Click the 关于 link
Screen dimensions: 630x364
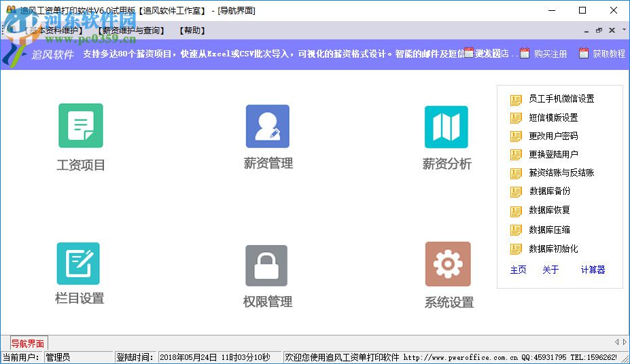[550, 270]
